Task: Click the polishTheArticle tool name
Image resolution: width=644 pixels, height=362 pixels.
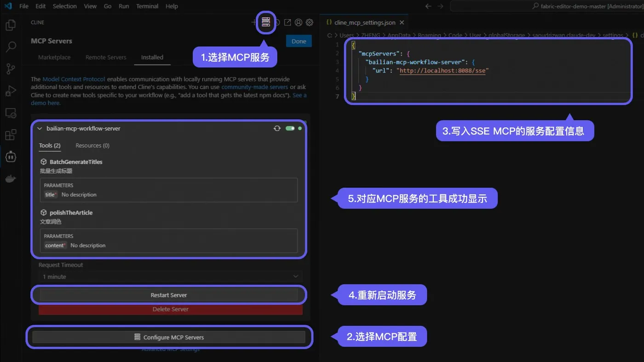Action: point(71,213)
